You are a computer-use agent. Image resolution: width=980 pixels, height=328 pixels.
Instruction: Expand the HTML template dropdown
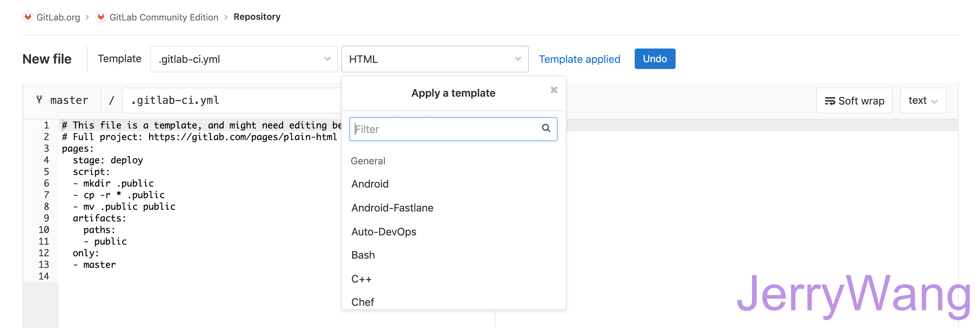434,59
